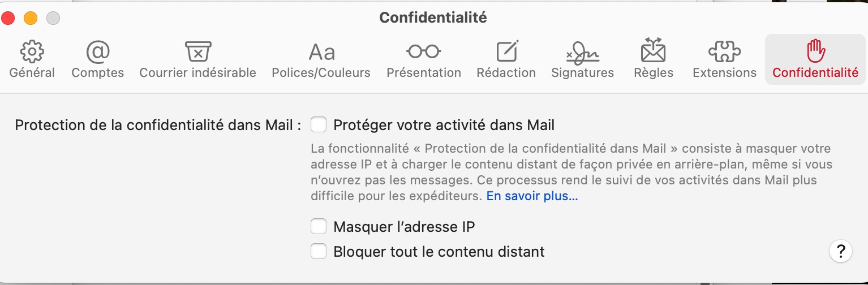Click the Polices/Couleurs Aa icon
This screenshot has height=285, width=868.
click(321, 53)
